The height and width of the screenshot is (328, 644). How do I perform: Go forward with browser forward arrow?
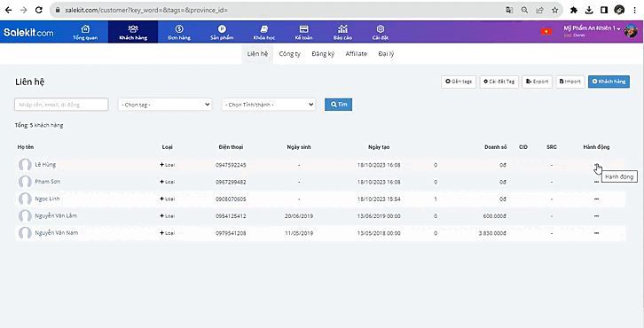point(23,10)
